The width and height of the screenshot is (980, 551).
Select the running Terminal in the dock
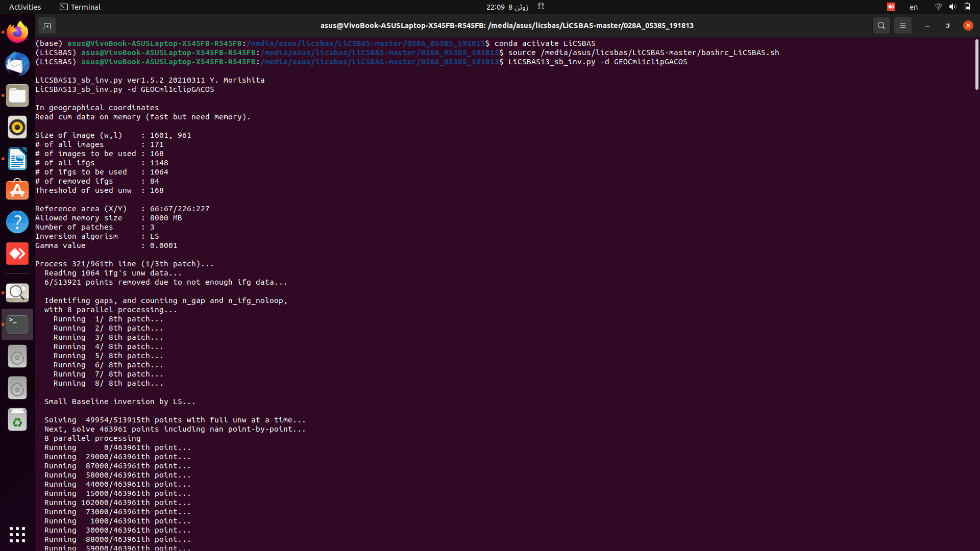(x=17, y=324)
